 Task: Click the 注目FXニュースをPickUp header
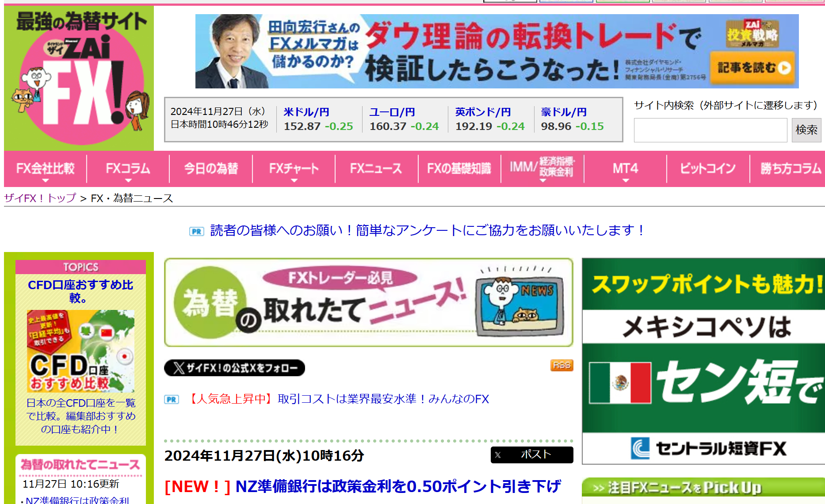click(703, 488)
